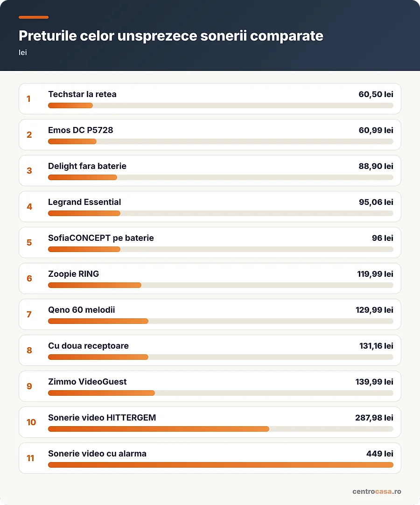Screen dimensions: 420x505
Task: Select the rank number 1 badge
Action: pos(28,99)
